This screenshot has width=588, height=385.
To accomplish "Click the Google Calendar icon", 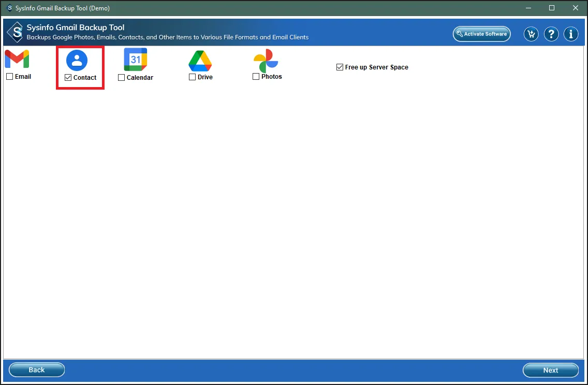I will tap(136, 59).
